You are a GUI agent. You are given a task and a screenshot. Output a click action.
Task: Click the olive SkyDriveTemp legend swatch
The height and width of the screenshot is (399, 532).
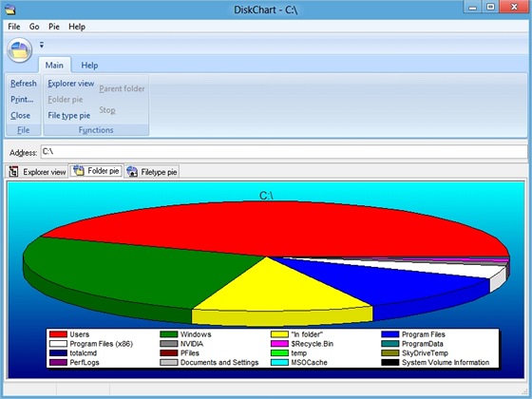pos(390,352)
